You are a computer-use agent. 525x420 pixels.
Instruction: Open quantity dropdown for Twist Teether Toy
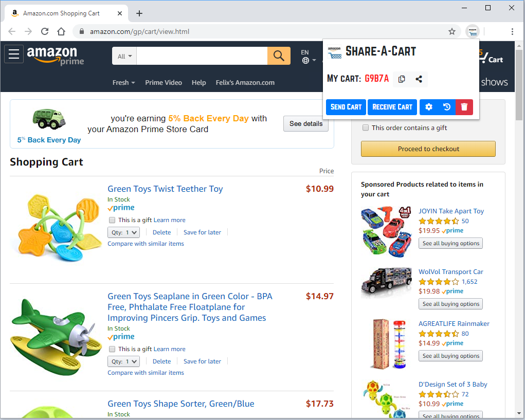(x=123, y=232)
